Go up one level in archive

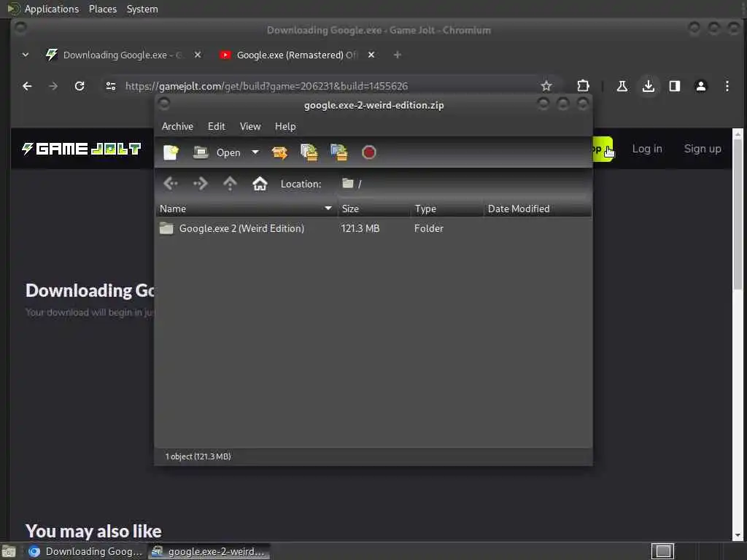[230, 183]
